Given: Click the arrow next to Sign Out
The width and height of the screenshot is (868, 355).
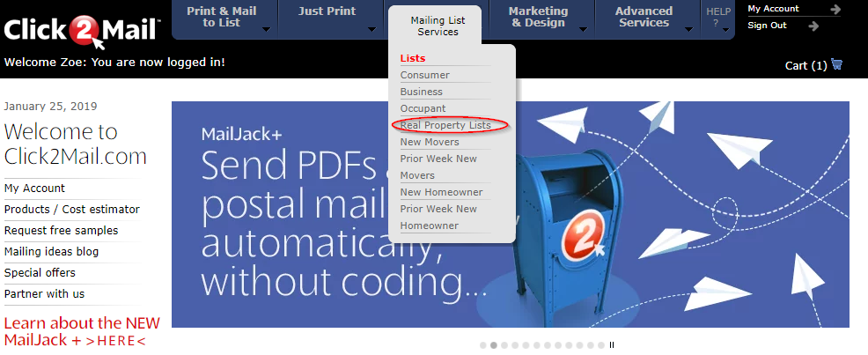Looking at the screenshot, I should 813,26.
